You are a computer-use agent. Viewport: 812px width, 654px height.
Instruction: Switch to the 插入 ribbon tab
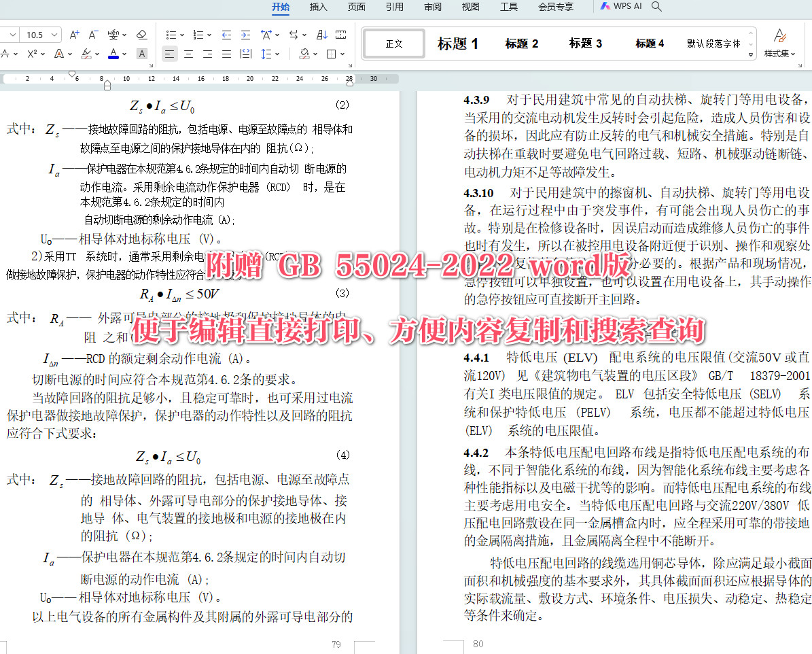tap(317, 7)
